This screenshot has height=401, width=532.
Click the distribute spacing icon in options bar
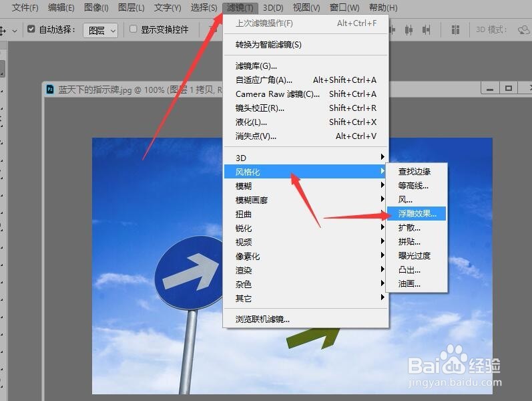tap(455, 30)
